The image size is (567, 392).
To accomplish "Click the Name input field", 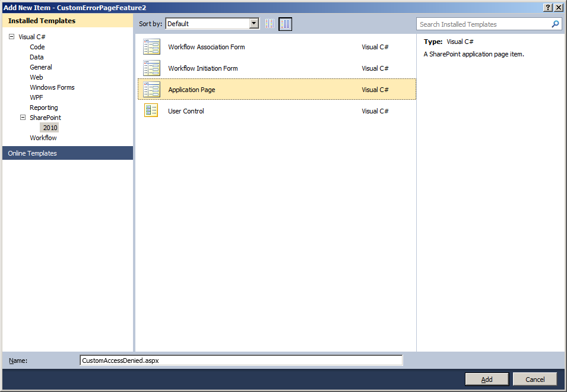I will tap(241, 361).
